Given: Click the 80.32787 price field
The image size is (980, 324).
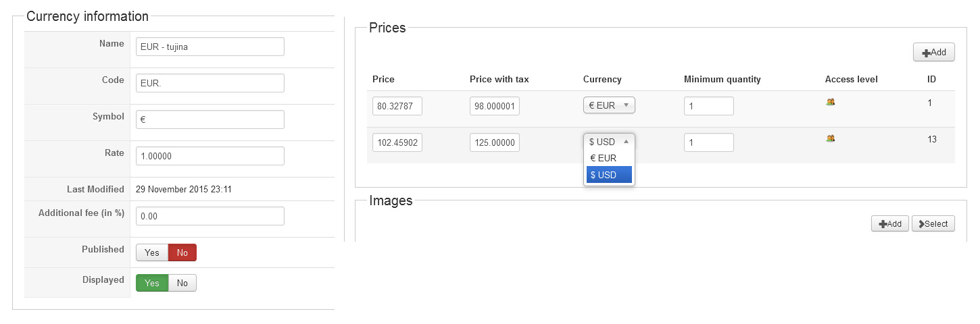Looking at the screenshot, I should tap(397, 106).
